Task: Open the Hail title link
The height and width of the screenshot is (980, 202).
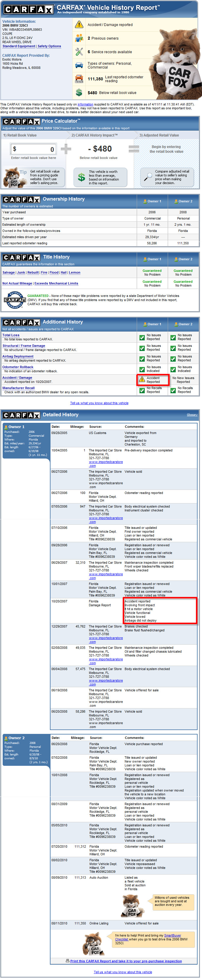Action: pos(63,273)
